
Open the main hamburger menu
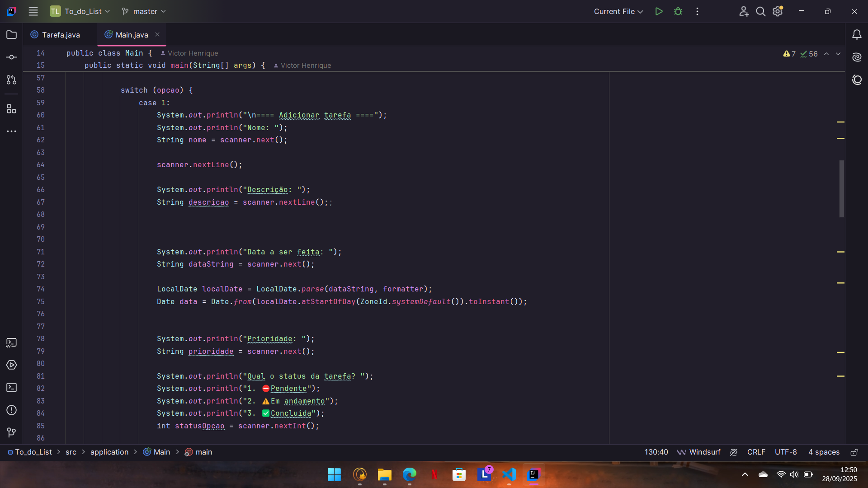[x=33, y=11]
